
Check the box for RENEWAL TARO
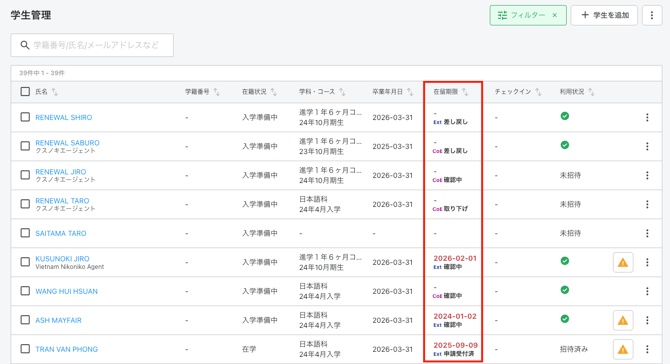click(x=25, y=204)
